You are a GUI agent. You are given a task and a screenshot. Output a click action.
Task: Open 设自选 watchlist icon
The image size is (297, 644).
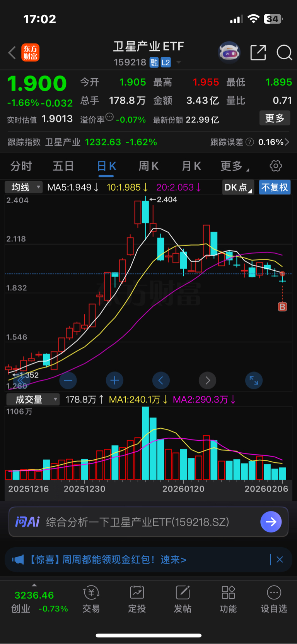(274, 599)
